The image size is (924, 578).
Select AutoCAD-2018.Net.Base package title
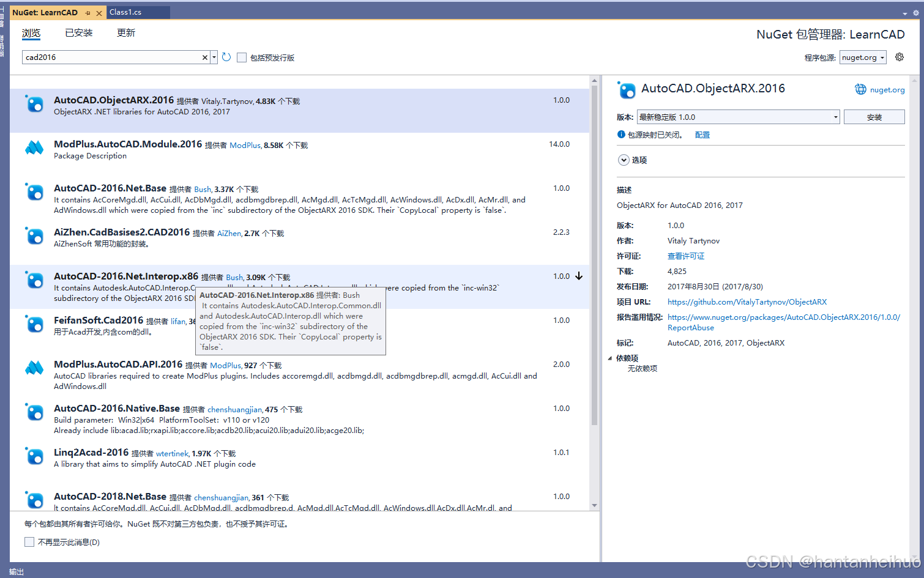pyautogui.click(x=110, y=497)
